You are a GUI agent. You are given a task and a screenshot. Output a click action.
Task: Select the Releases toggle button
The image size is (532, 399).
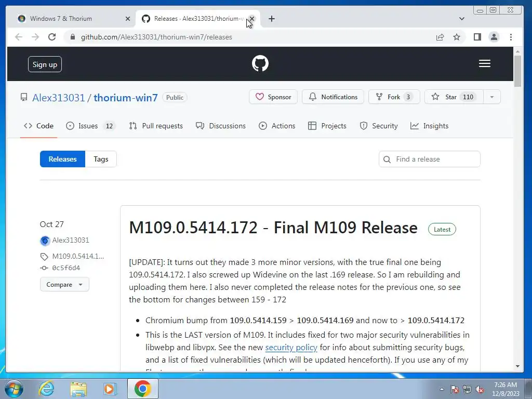point(62,159)
